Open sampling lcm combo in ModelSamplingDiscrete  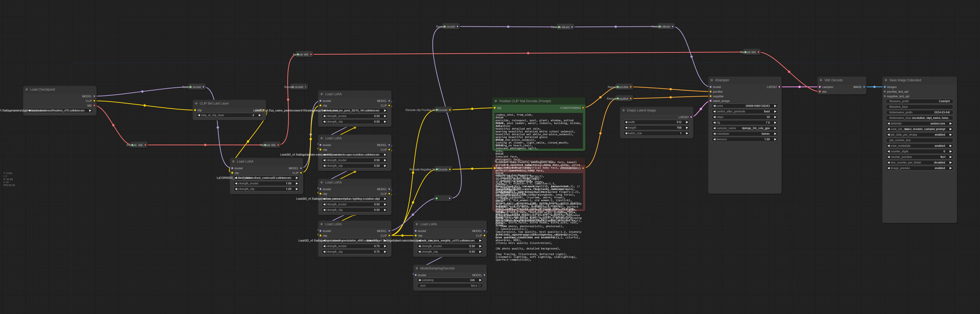(x=450, y=280)
